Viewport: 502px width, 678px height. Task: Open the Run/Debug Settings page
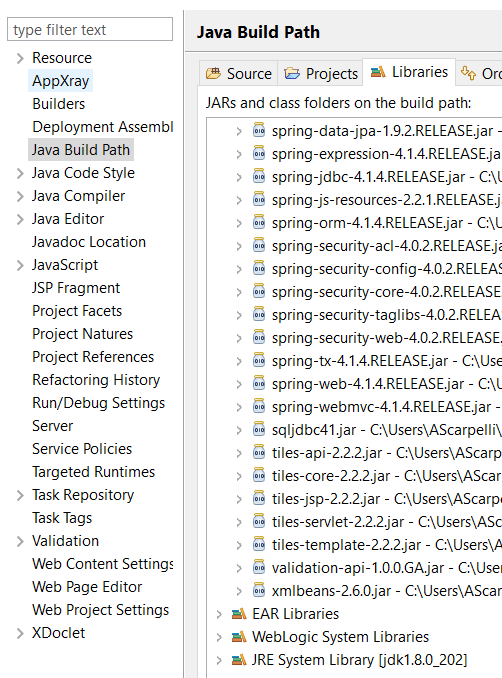[x=99, y=403]
